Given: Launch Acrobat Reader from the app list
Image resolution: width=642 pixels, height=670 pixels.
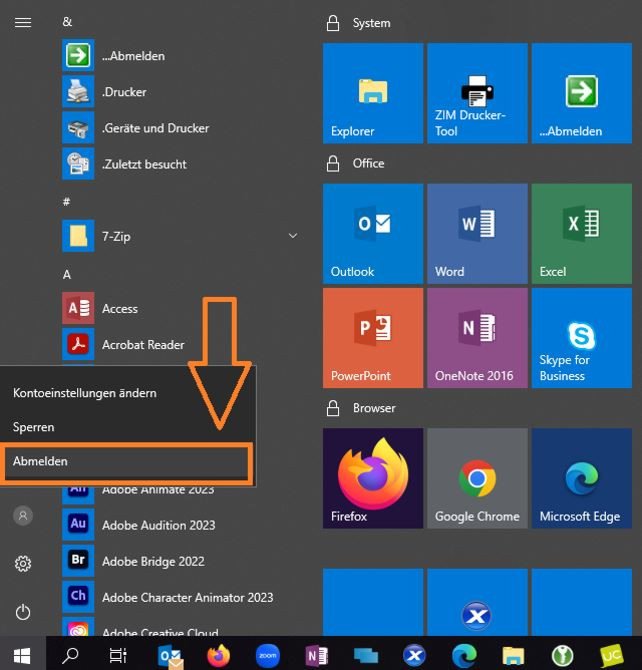Looking at the screenshot, I should click(x=182, y=344).
